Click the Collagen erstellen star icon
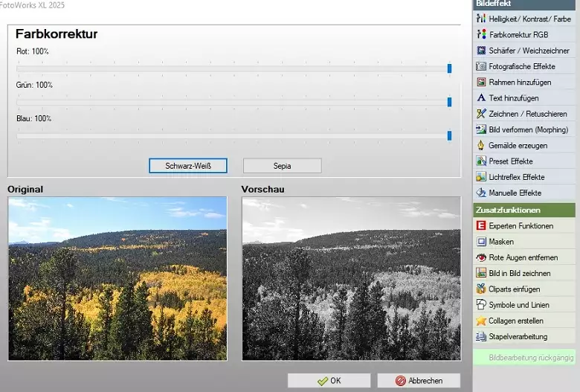This screenshot has height=392, width=580. (481, 321)
